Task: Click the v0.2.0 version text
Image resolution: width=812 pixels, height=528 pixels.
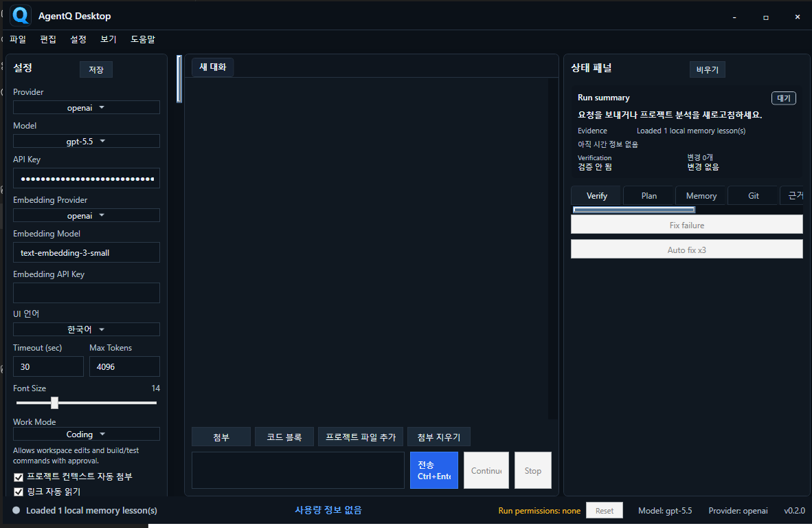Action: coord(794,511)
